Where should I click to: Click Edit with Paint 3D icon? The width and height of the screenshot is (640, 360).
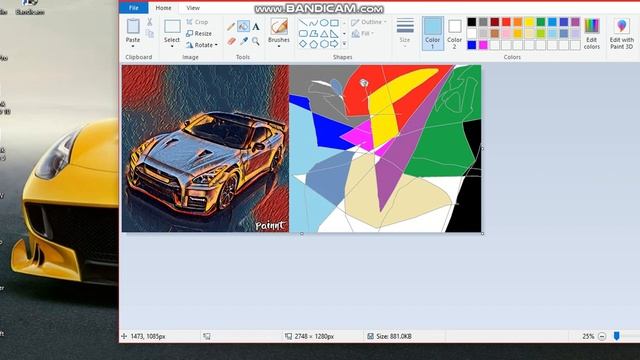[622, 26]
